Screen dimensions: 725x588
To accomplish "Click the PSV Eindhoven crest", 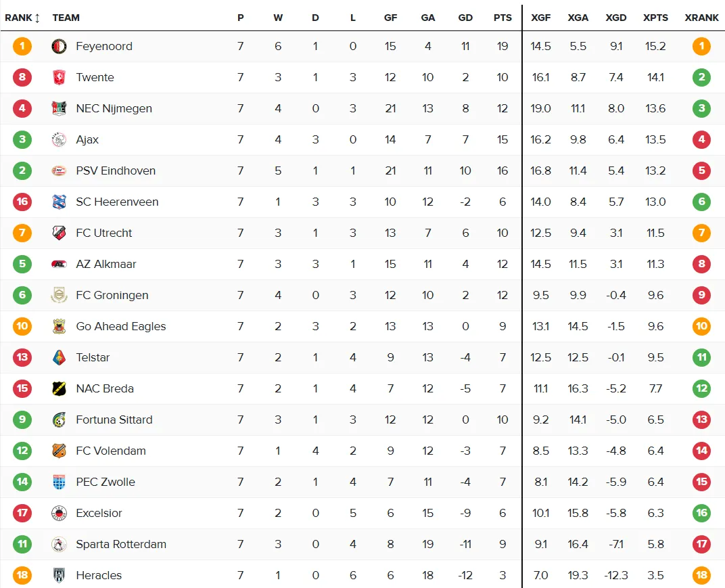I will (60, 171).
